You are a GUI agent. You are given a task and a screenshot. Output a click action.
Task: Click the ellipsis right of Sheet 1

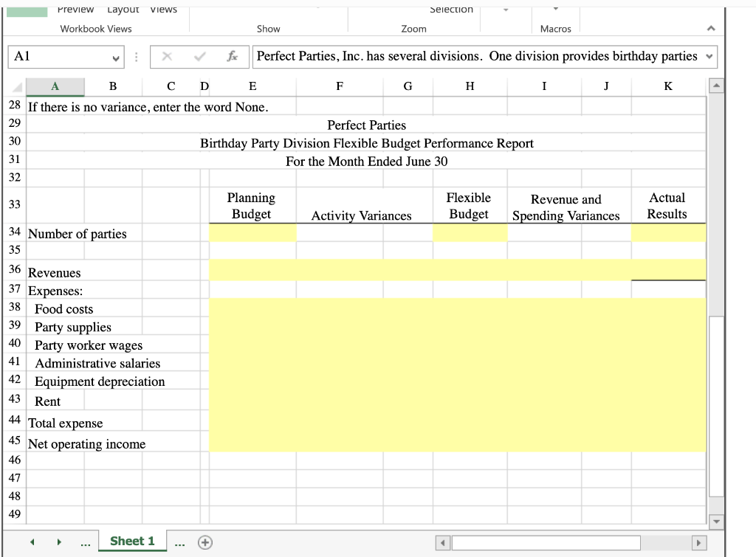tap(180, 544)
